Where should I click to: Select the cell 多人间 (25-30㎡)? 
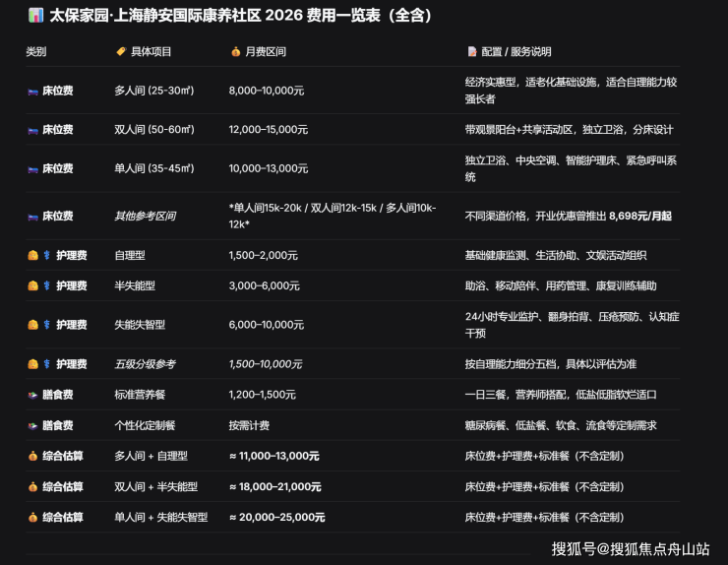point(154,91)
